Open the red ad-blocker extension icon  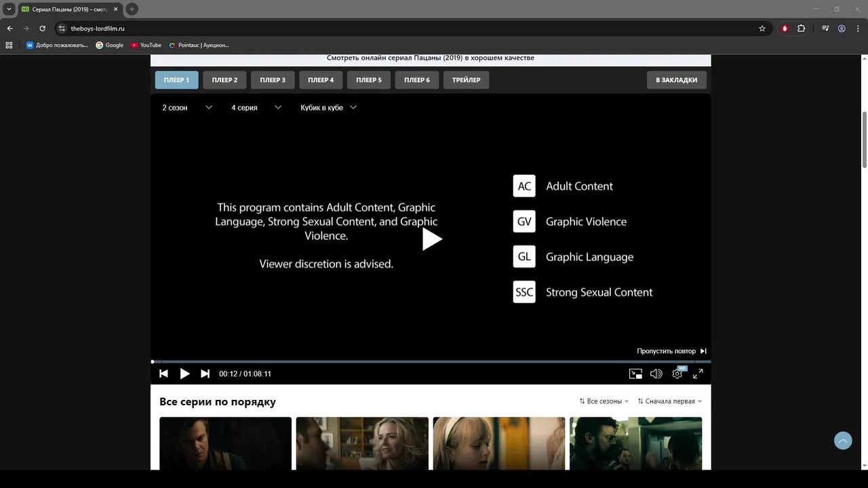[x=785, y=28]
